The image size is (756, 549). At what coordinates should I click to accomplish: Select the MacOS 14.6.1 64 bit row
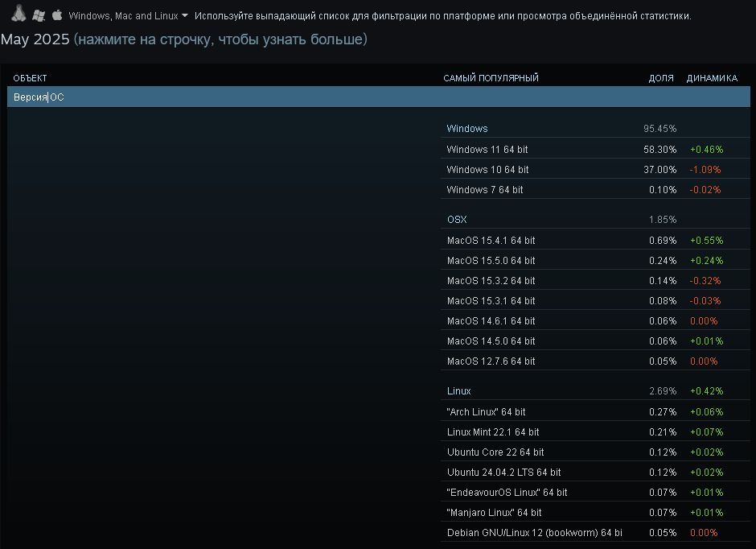[x=595, y=321]
